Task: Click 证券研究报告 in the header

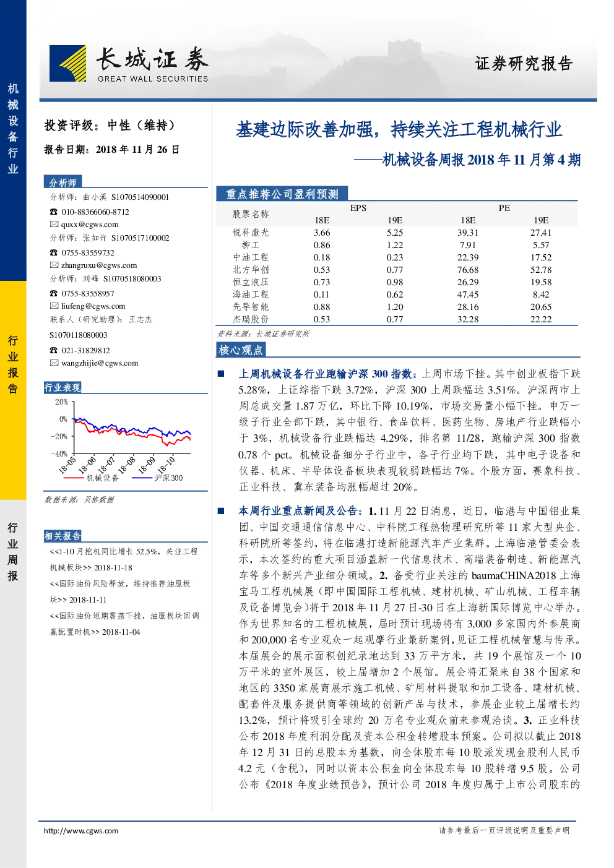Action: coord(524,63)
